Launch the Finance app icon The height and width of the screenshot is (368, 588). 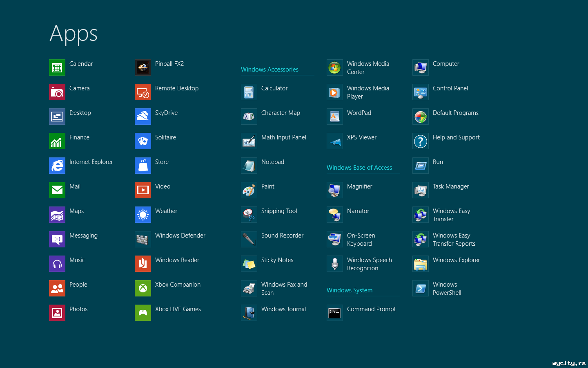click(57, 141)
